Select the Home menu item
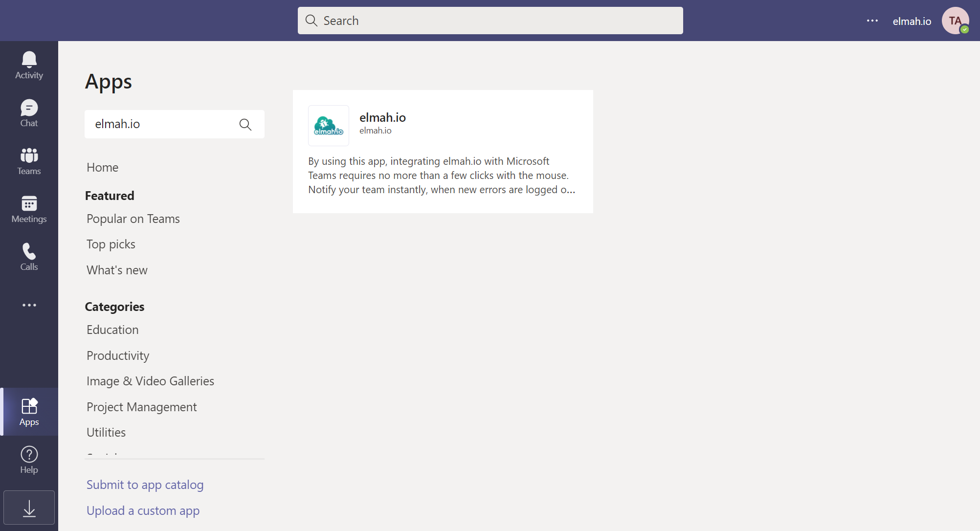Screen dimensions: 980x531 [102, 167]
